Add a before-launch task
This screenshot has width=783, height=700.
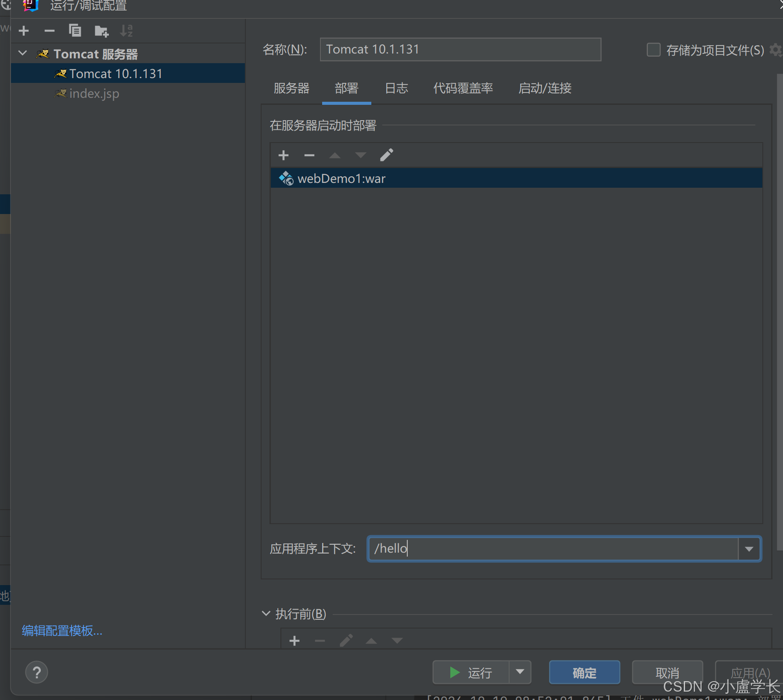(295, 641)
